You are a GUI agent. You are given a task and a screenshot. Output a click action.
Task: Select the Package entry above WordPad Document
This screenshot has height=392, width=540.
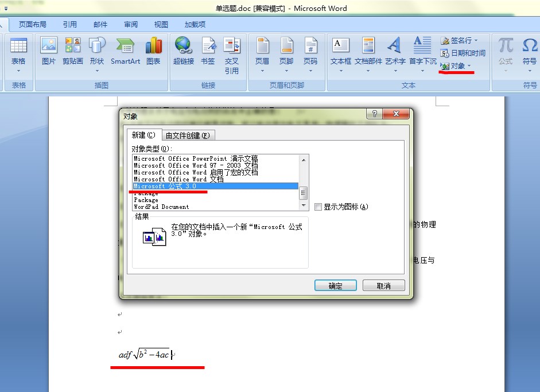point(216,200)
